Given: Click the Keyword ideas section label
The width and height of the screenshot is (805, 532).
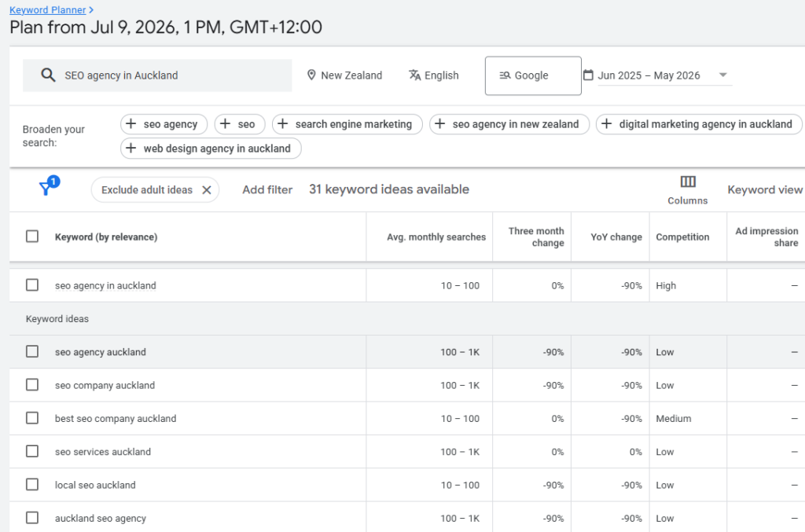Looking at the screenshot, I should [x=57, y=319].
